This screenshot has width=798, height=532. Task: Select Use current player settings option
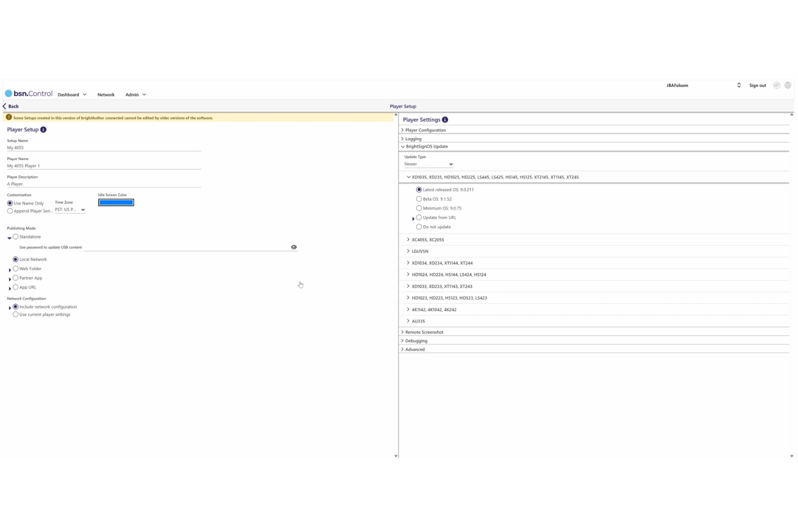pyautogui.click(x=16, y=314)
